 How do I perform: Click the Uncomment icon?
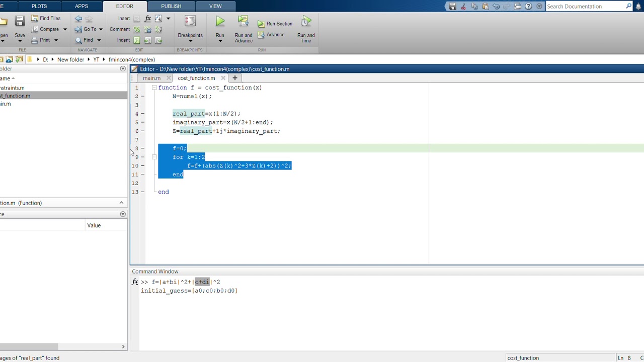point(147,30)
